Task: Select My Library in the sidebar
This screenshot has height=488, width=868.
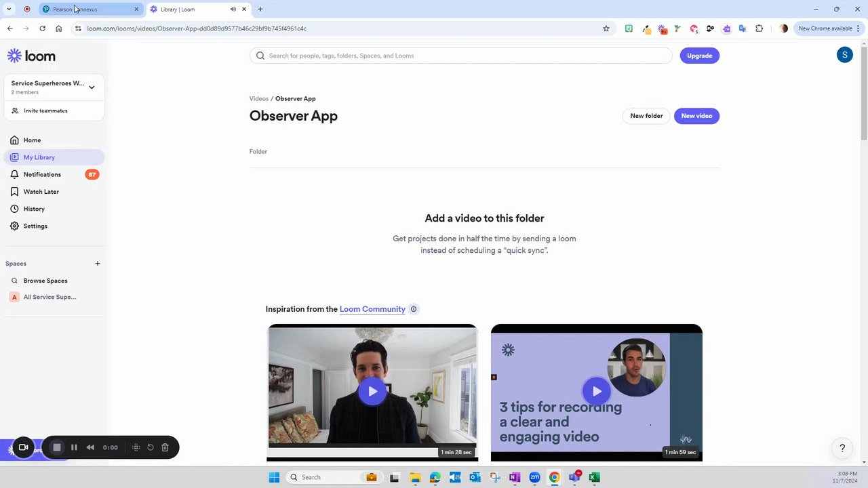Action: point(54,157)
